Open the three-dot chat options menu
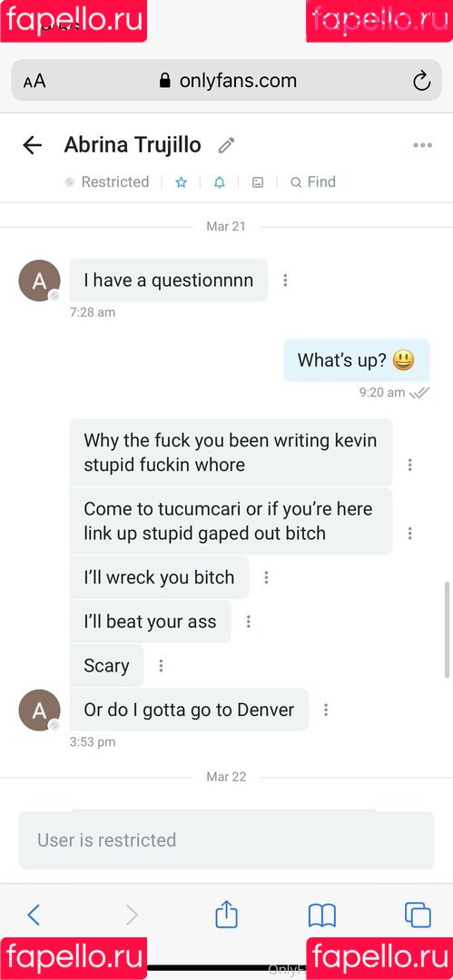The image size is (453, 980). 422,145
